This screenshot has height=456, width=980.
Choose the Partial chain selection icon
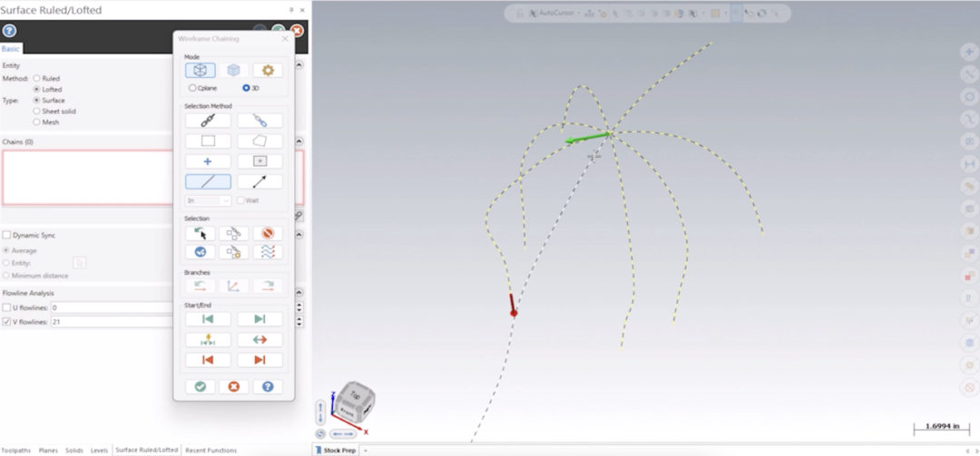pos(260,121)
